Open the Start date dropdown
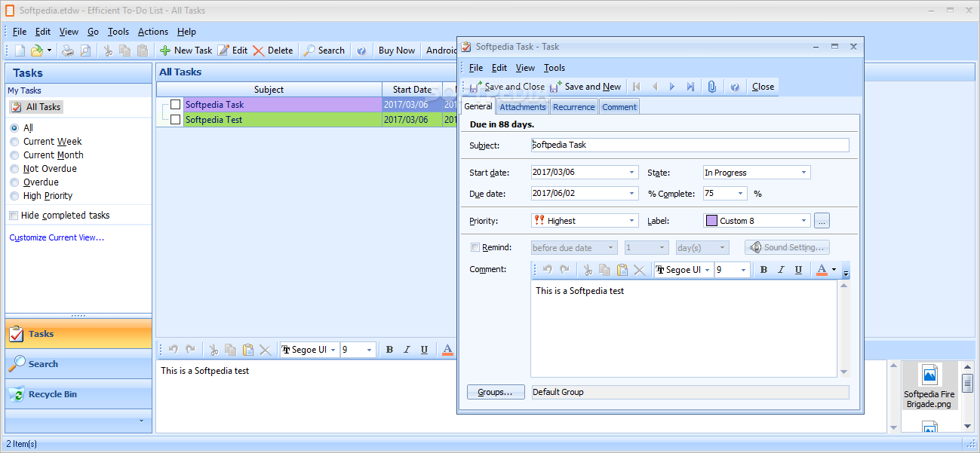 tap(632, 173)
